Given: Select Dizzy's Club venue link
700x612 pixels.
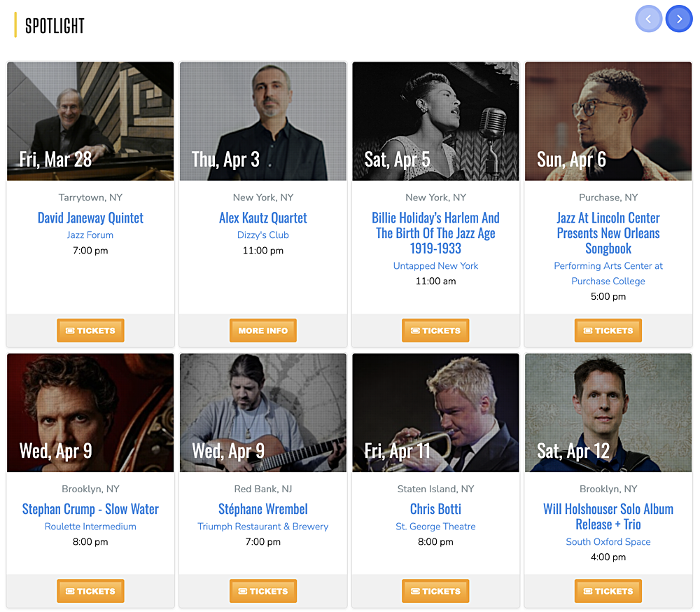Looking at the screenshot, I should point(262,235).
